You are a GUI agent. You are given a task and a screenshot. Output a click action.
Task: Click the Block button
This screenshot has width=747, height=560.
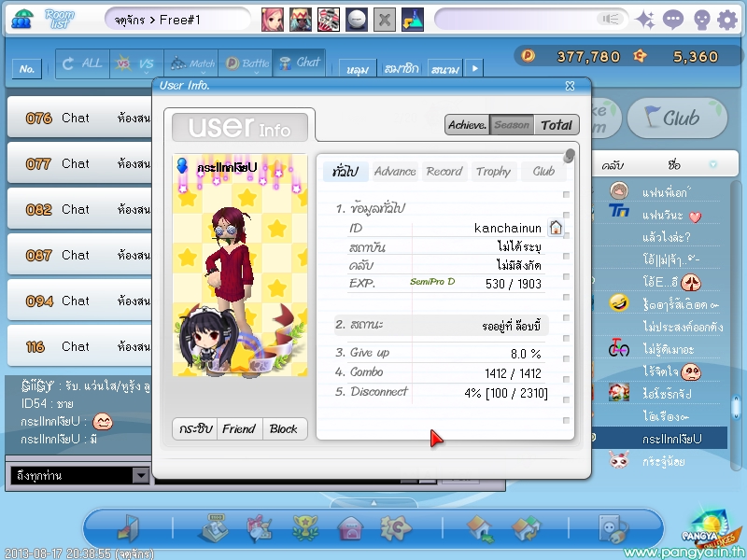pos(284,428)
